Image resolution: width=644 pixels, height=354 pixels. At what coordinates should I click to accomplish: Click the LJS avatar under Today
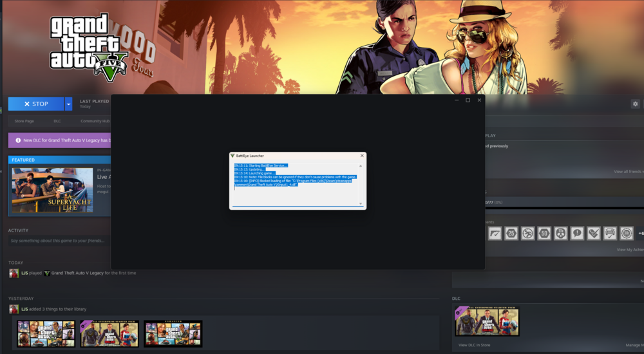point(14,273)
